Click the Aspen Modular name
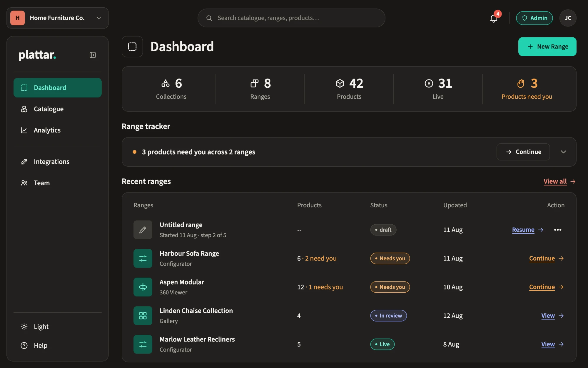This screenshot has width=588, height=368. [x=182, y=282]
